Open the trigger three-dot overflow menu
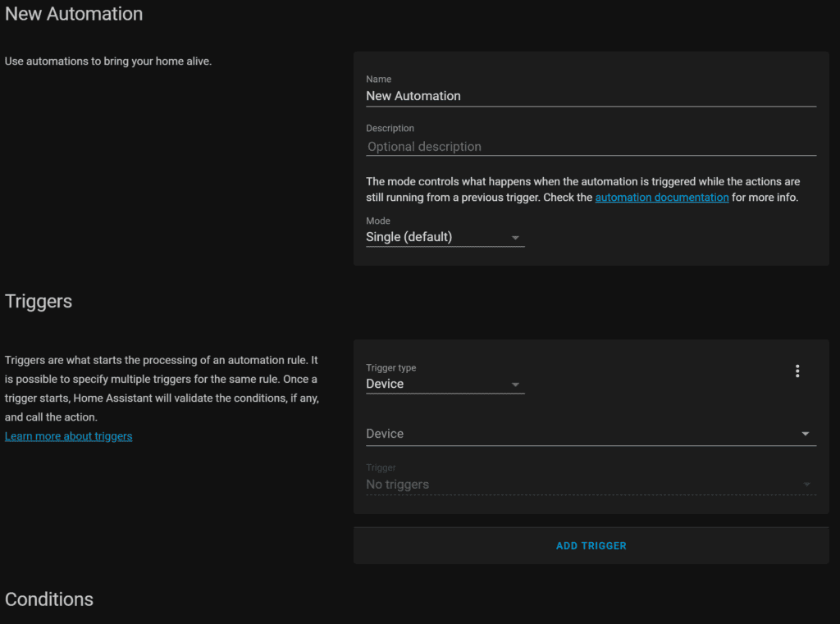Image resolution: width=840 pixels, height=624 pixels. [x=797, y=371]
